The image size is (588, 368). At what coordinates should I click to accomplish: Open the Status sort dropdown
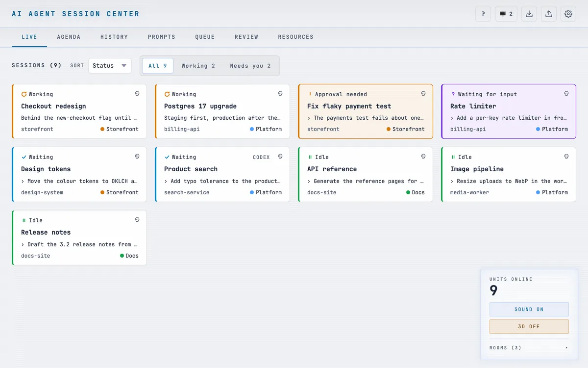point(110,66)
